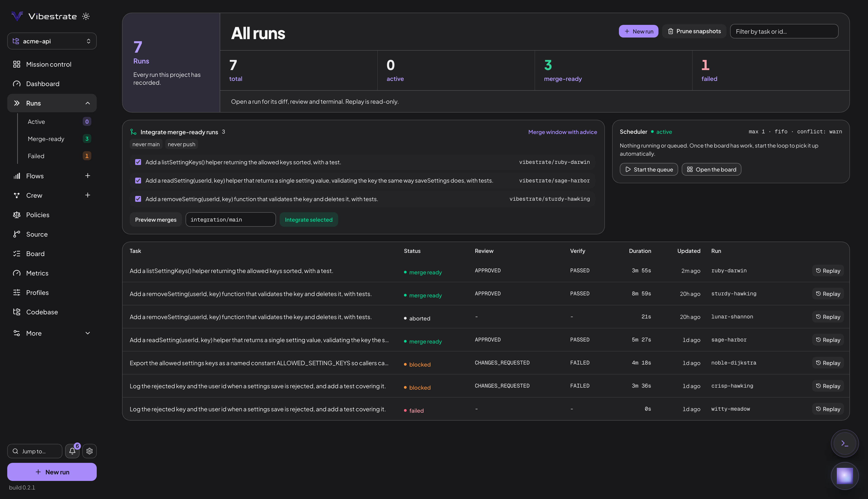Toggle the light theme sun icon
The image size is (868, 499).
coord(86,16)
